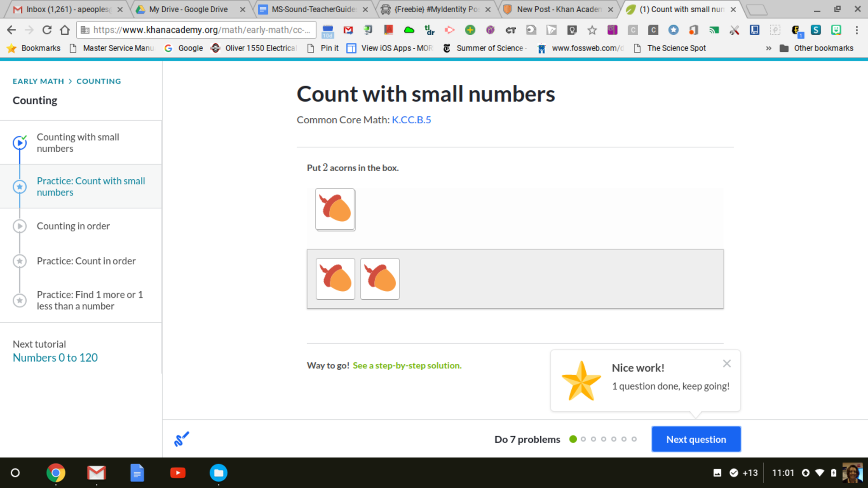Viewport: 868px width, 488px height.
Task: Click the acorn tile in the top tray
Action: [335, 209]
